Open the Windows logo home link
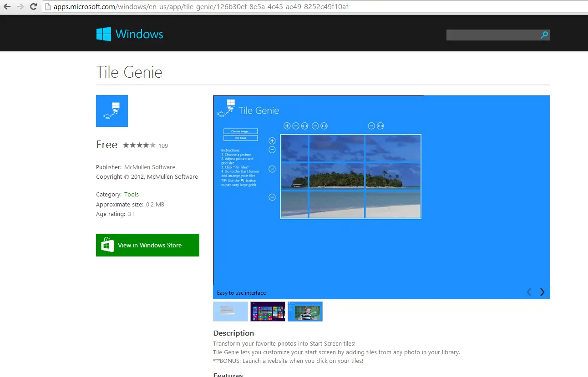The width and height of the screenshot is (588, 377). pyautogui.click(x=104, y=34)
